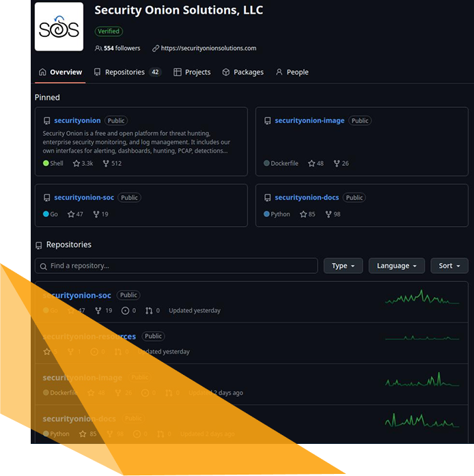Click the Security Onion Solutions logo avatar
This screenshot has height=476, width=474.
coord(59,27)
